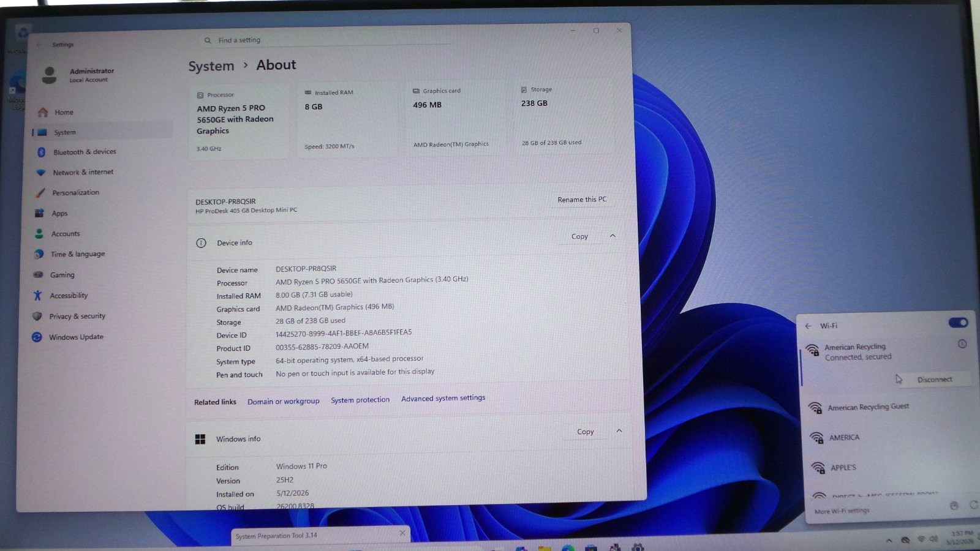The width and height of the screenshot is (980, 551).
Task: Close the System Preparation Tool 3.14 window
Action: pos(402,533)
